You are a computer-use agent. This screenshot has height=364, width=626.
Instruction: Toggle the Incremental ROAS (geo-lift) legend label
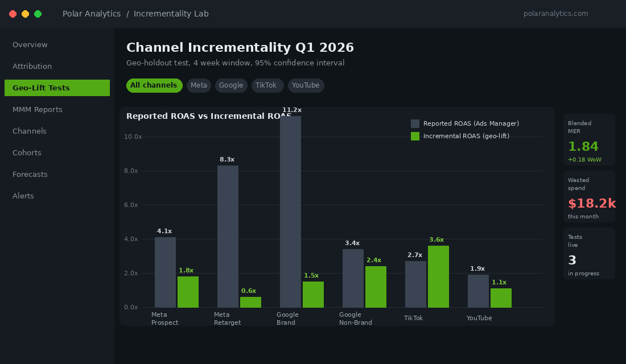(x=466, y=136)
